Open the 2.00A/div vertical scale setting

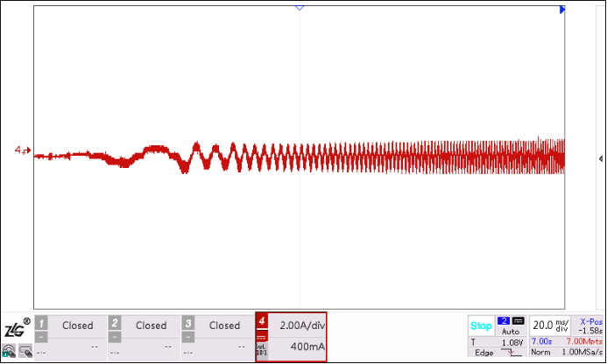coord(302,325)
